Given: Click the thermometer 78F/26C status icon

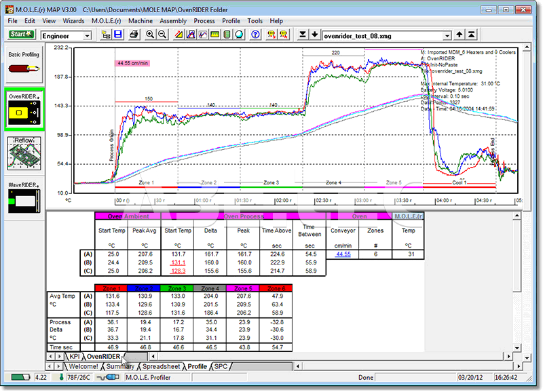Looking at the screenshot, I should (62, 377).
